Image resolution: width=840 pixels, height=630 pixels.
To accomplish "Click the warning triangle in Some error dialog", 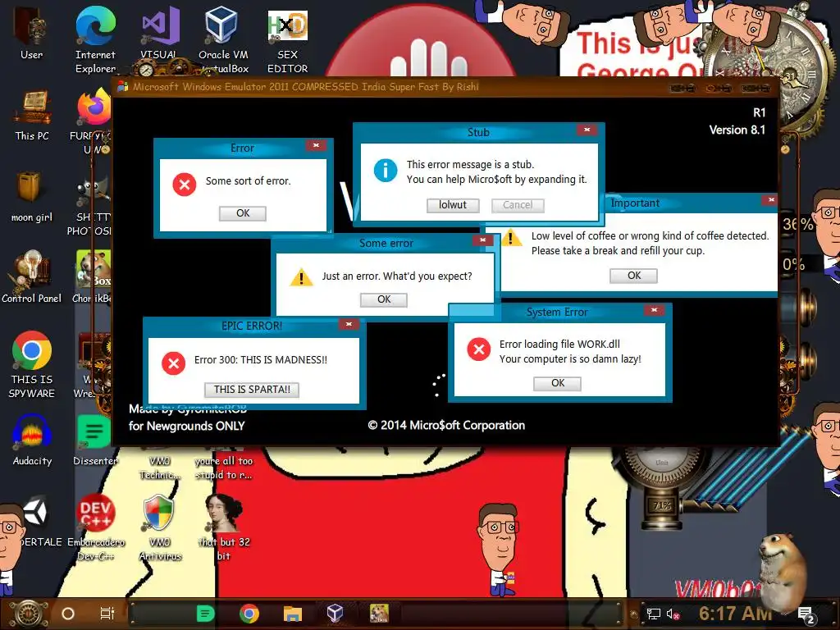I will coord(302,277).
